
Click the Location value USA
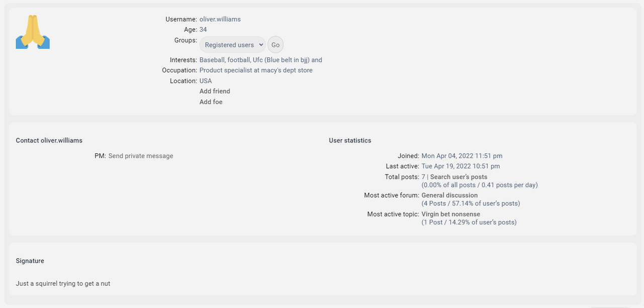(206, 81)
